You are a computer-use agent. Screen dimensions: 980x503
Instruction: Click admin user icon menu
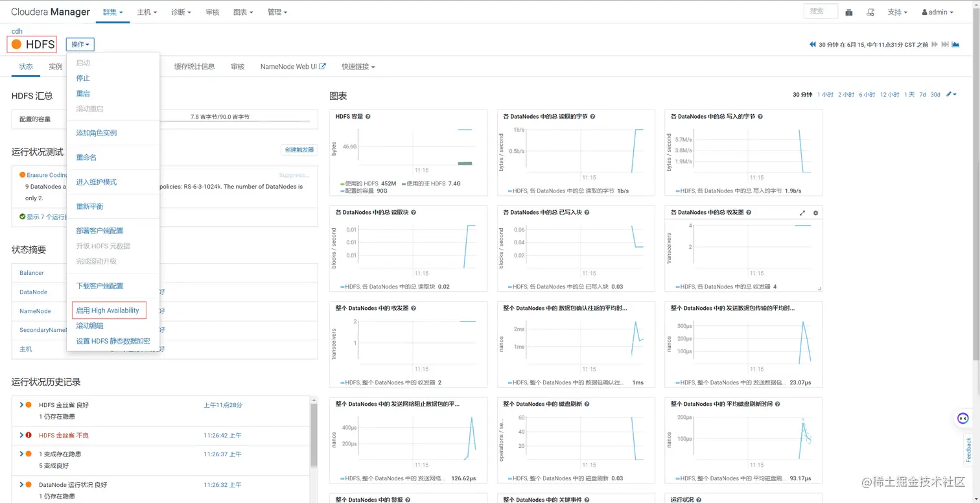coord(937,12)
